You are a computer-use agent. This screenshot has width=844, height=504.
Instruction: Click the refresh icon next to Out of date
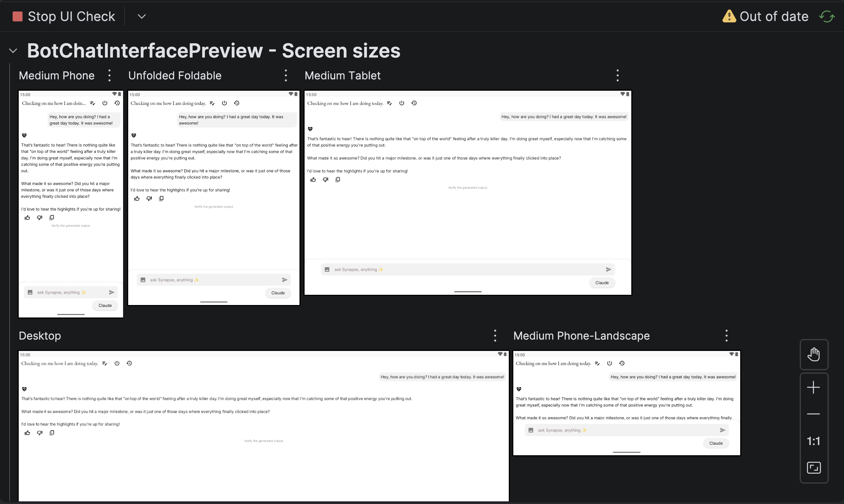click(827, 16)
